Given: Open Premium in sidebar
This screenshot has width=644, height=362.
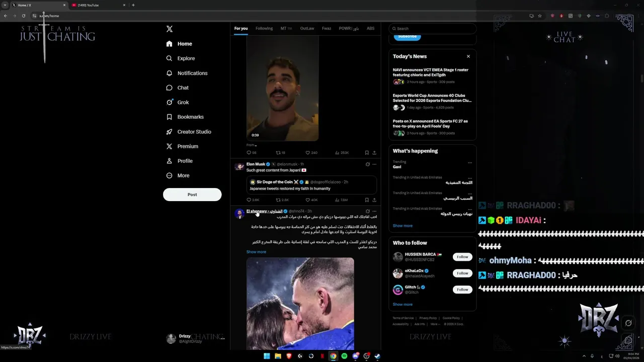Looking at the screenshot, I should 182,146.
